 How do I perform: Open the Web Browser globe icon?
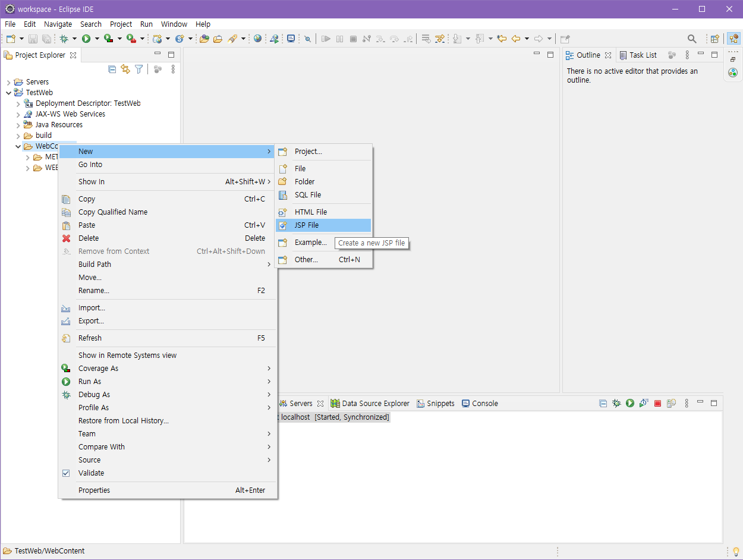(x=257, y=39)
